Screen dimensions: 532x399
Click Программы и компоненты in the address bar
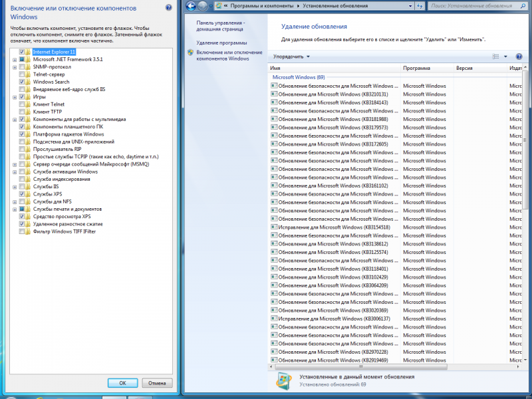click(x=261, y=6)
